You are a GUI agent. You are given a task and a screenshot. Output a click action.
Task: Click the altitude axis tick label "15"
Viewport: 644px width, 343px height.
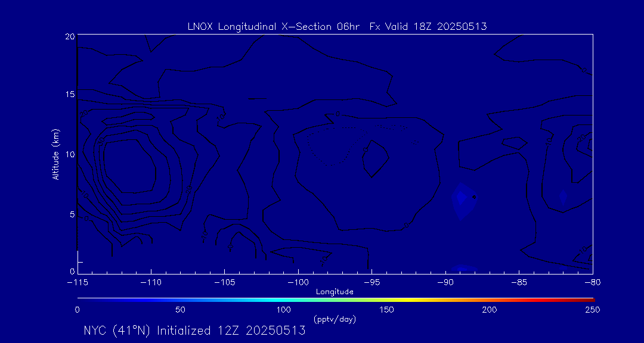(x=70, y=94)
